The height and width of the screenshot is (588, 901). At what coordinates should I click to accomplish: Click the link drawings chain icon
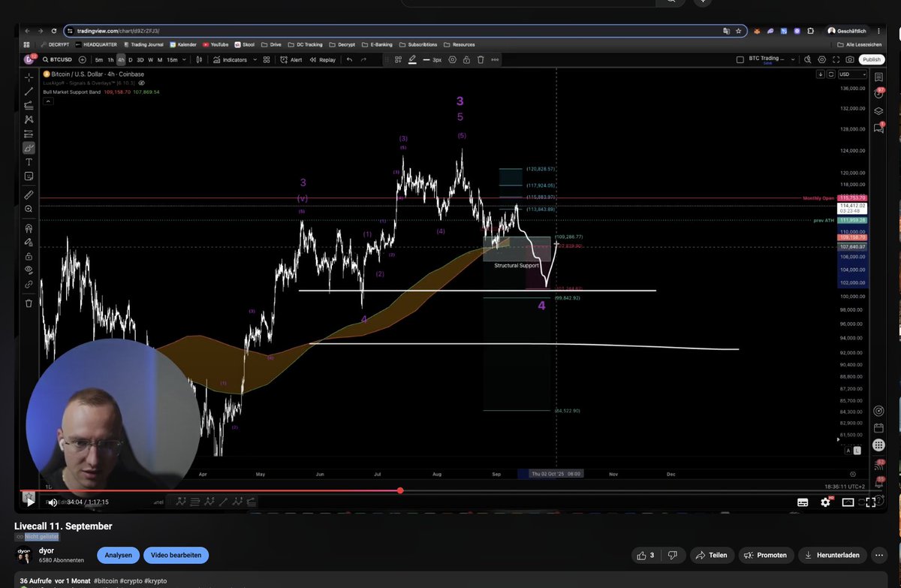pyautogui.click(x=29, y=285)
